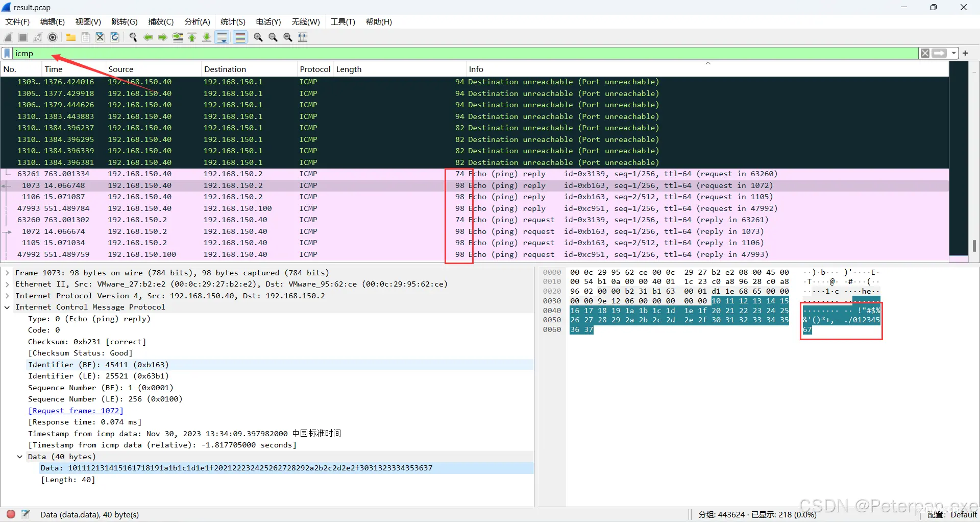This screenshot has height=522, width=980.
Task: Select the Identifier (BE): 45411 field
Action: [99, 365]
